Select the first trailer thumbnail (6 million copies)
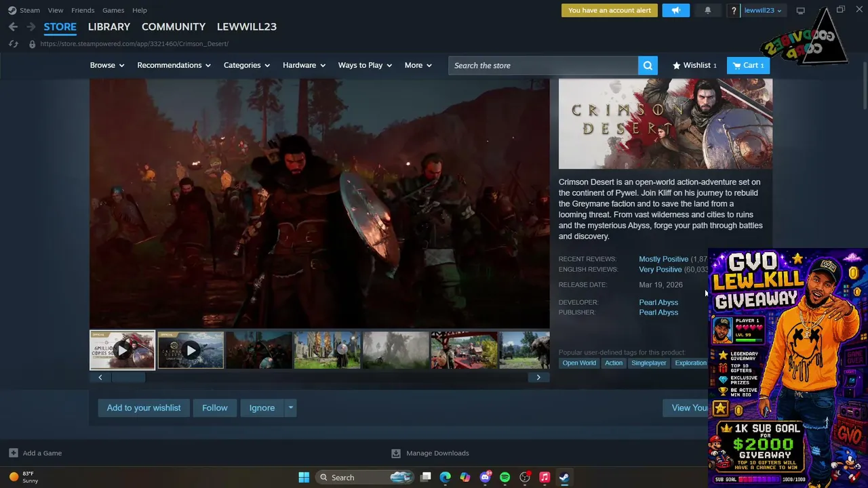This screenshot has width=868, height=488. (122, 350)
